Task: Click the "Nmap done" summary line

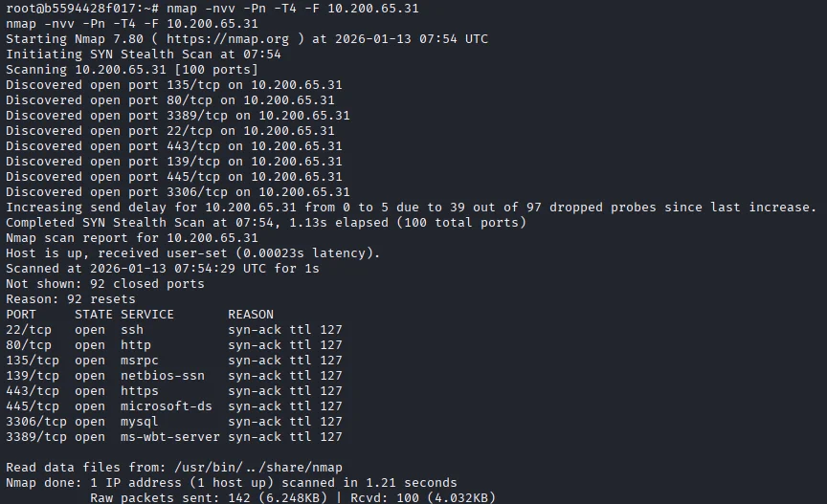Action: [232, 483]
